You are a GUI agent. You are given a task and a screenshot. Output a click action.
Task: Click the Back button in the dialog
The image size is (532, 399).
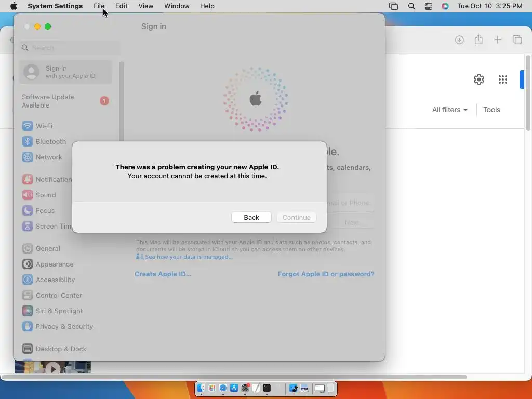click(251, 217)
